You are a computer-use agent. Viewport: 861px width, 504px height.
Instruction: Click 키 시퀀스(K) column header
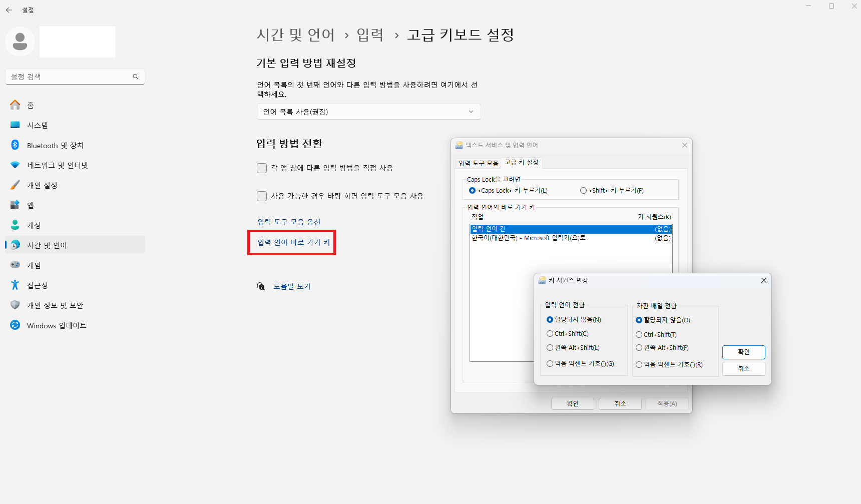pos(654,217)
